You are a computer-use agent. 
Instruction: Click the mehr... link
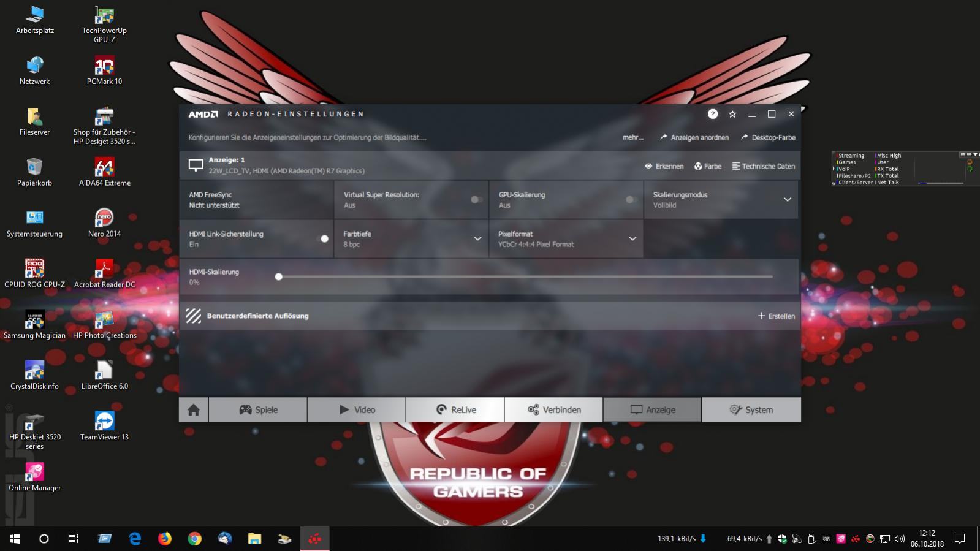tap(633, 137)
